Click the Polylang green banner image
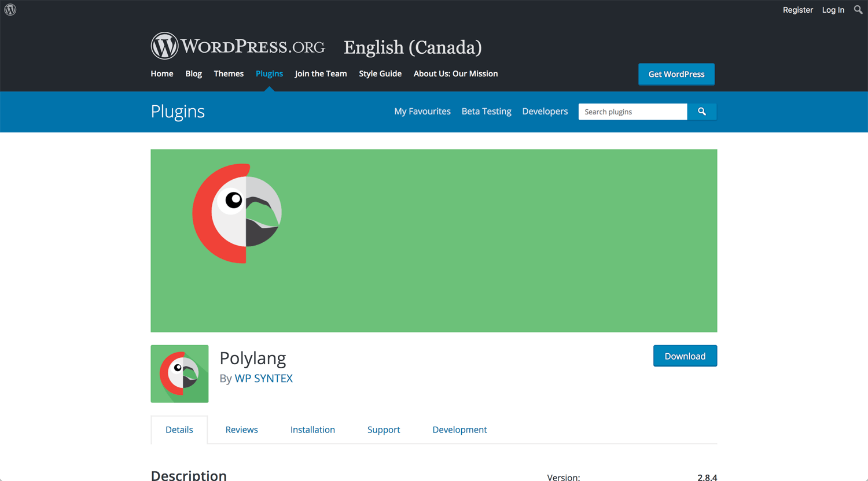 434,240
